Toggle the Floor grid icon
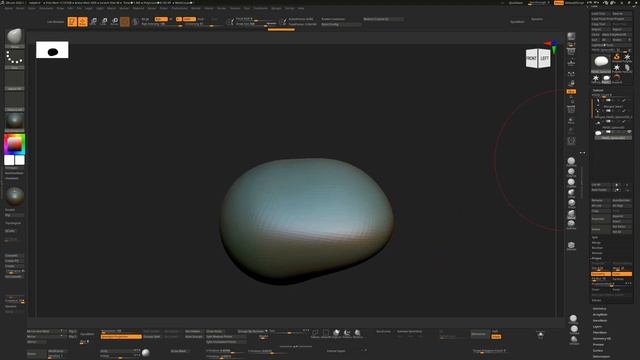This screenshot has width=640, height=360. coord(571,62)
